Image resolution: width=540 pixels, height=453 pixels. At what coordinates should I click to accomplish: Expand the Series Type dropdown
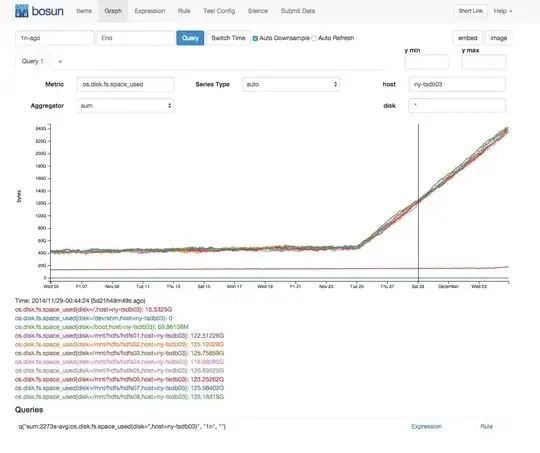click(291, 84)
